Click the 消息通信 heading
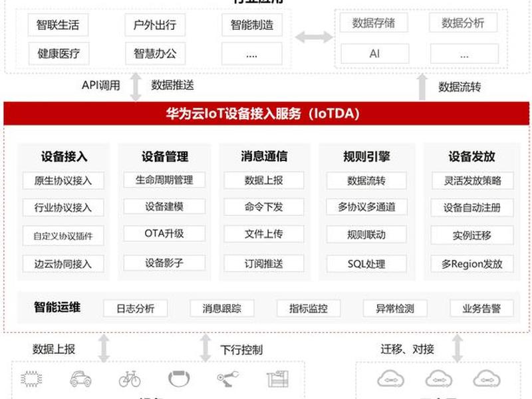 click(x=264, y=156)
